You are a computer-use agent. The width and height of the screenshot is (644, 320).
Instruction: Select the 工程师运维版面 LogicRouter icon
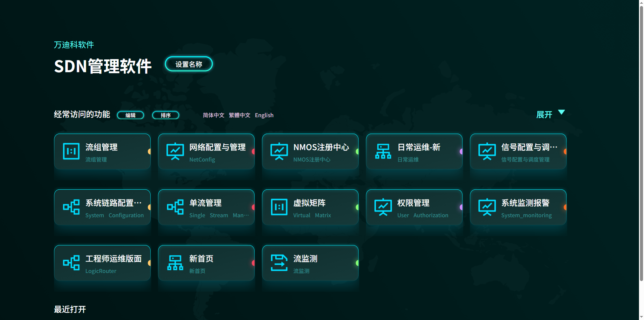coord(71,263)
